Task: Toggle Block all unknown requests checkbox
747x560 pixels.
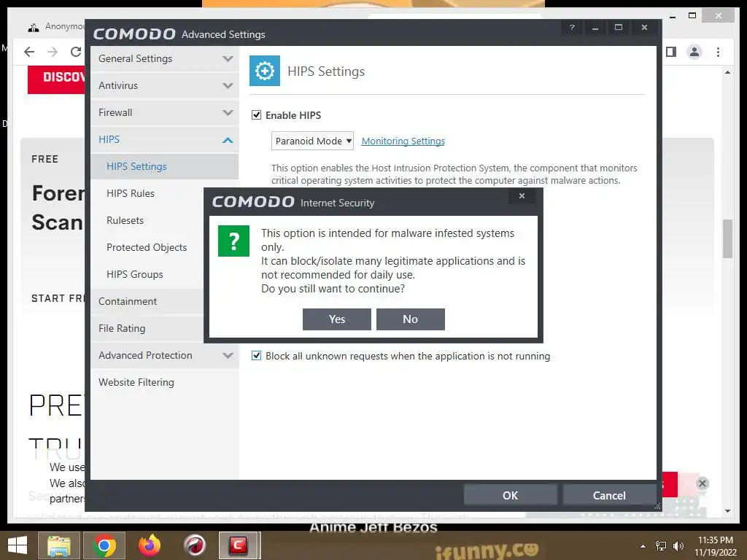Action: tap(256, 356)
